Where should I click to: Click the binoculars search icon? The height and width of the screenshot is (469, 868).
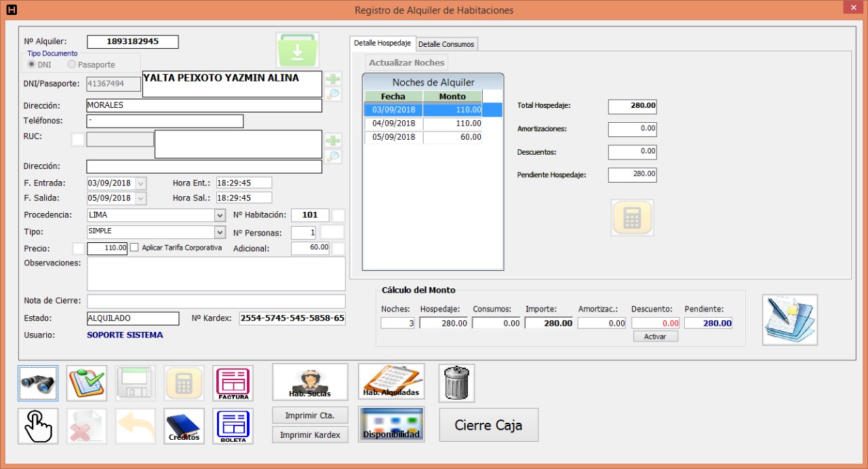coord(38,383)
